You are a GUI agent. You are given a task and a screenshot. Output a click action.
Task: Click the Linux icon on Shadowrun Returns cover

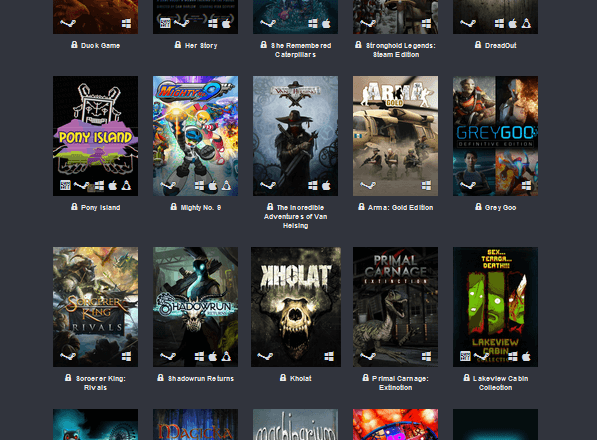point(227,356)
